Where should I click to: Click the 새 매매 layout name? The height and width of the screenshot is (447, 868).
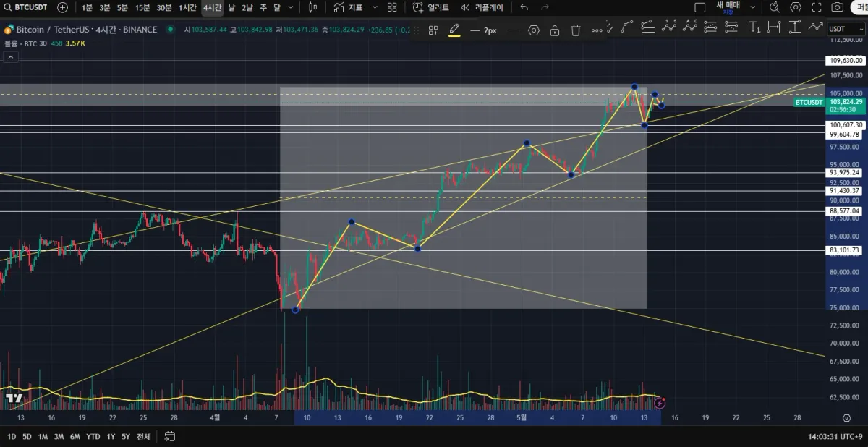[x=728, y=7]
